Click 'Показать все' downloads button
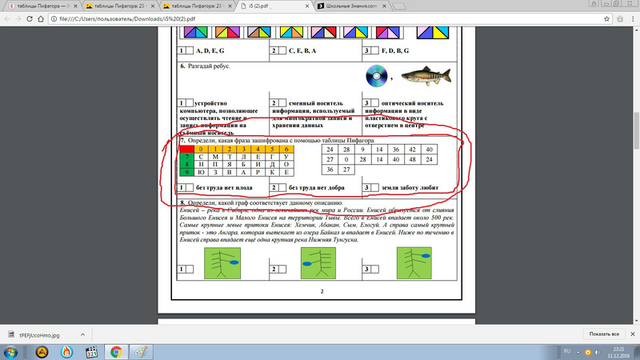Screen dimensions: 640x360 (x=604, y=334)
